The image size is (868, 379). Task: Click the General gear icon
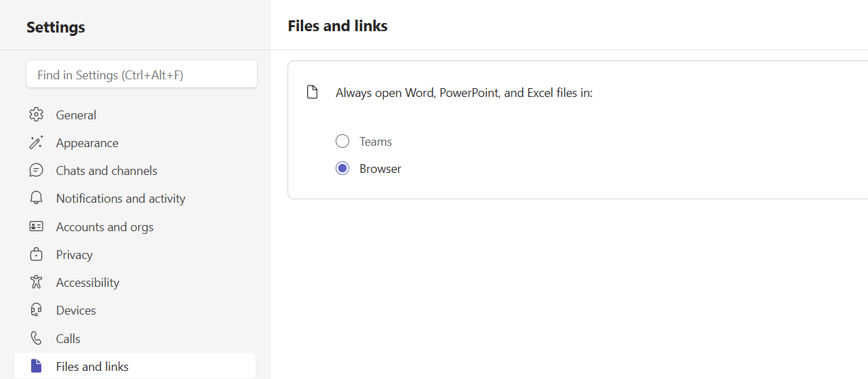pyautogui.click(x=37, y=115)
